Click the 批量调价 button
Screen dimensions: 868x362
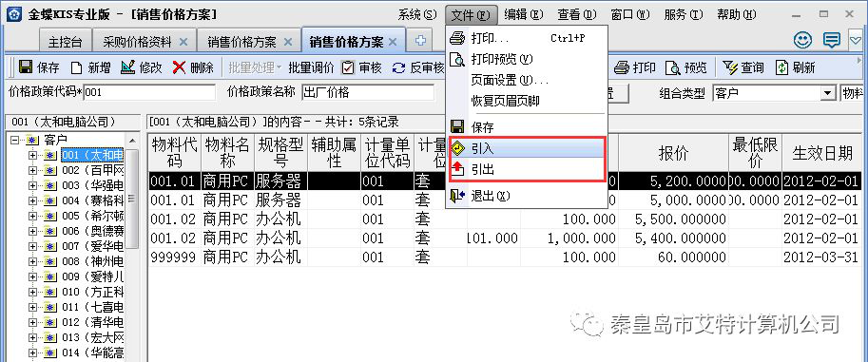click(x=311, y=67)
